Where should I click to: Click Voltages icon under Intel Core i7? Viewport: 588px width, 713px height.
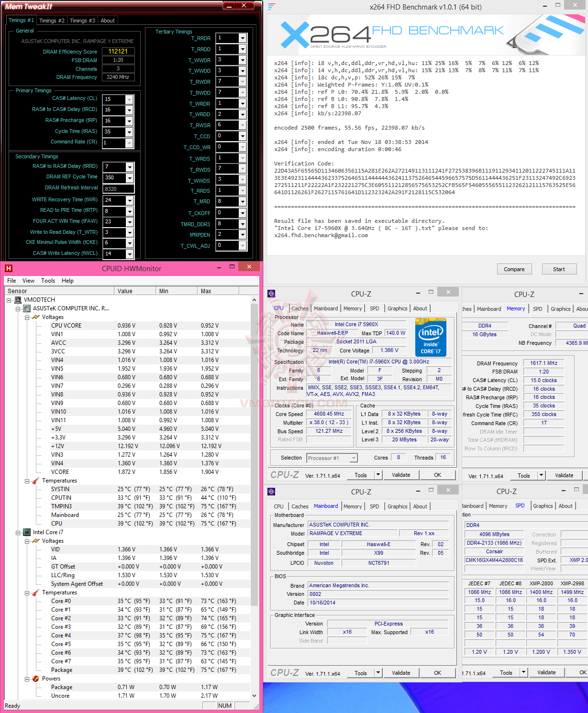pyautogui.click(x=36, y=541)
